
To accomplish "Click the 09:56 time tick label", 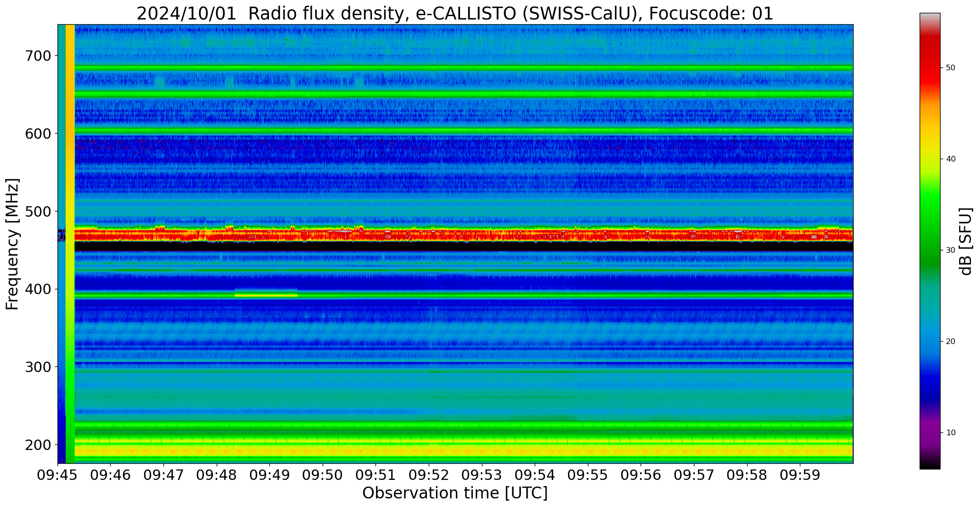I will coord(641,476).
